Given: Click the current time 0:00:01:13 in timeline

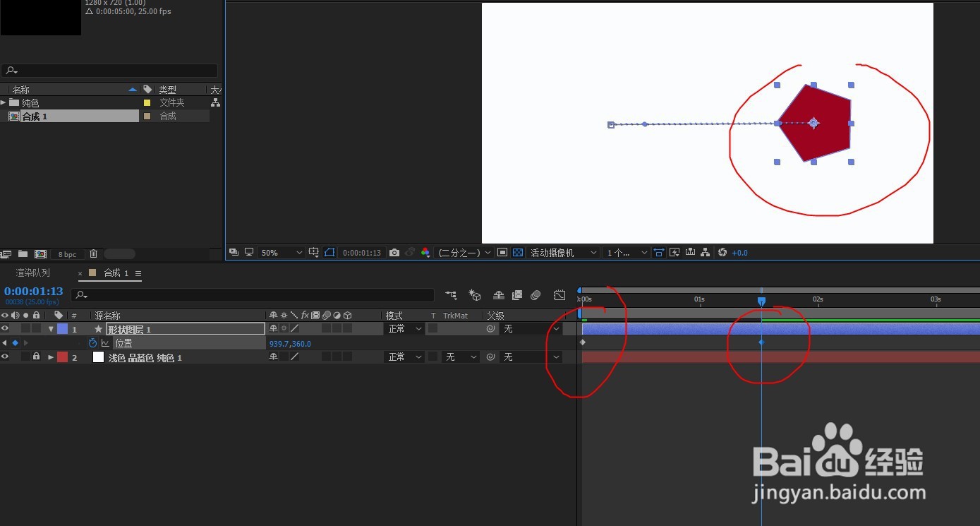Looking at the screenshot, I should [33, 291].
